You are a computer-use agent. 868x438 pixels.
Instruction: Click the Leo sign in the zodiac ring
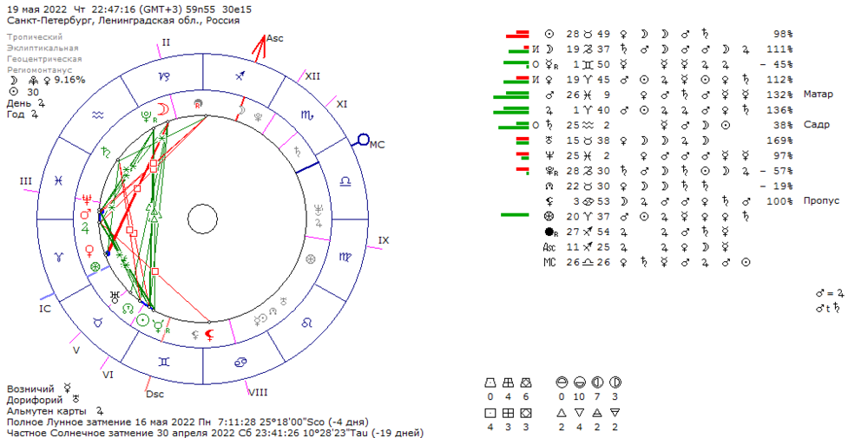306,323
